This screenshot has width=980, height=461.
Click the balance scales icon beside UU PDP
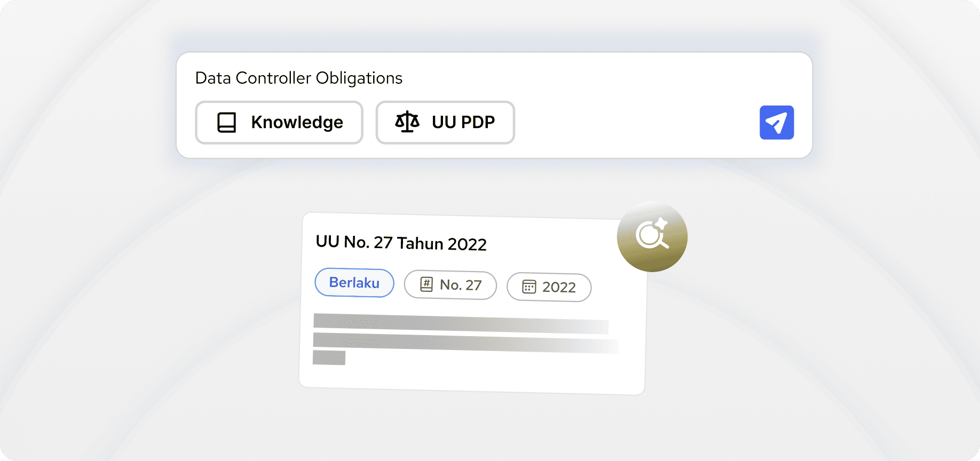point(407,122)
